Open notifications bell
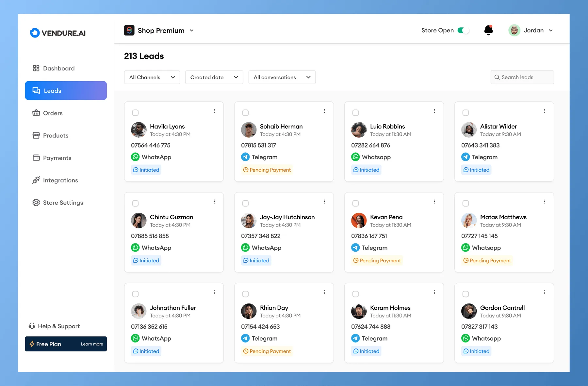Viewport: 588px width, 386px height. 488,30
